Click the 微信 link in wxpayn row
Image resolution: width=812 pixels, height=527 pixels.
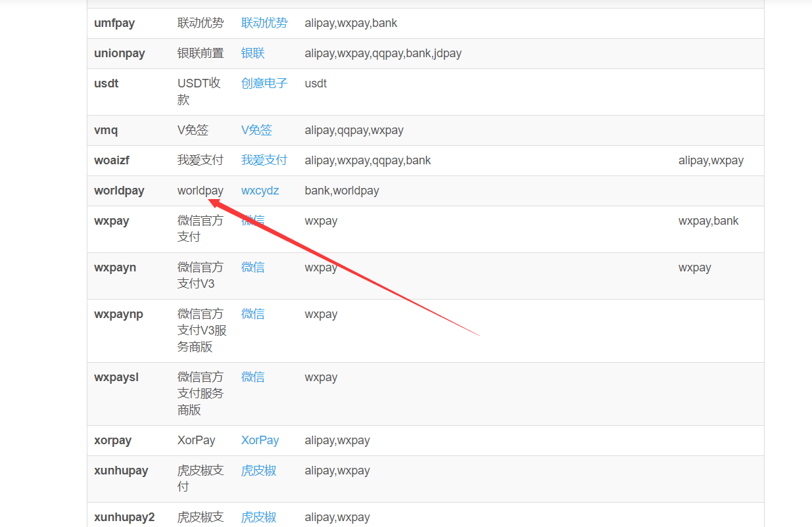[x=253, y=267]
